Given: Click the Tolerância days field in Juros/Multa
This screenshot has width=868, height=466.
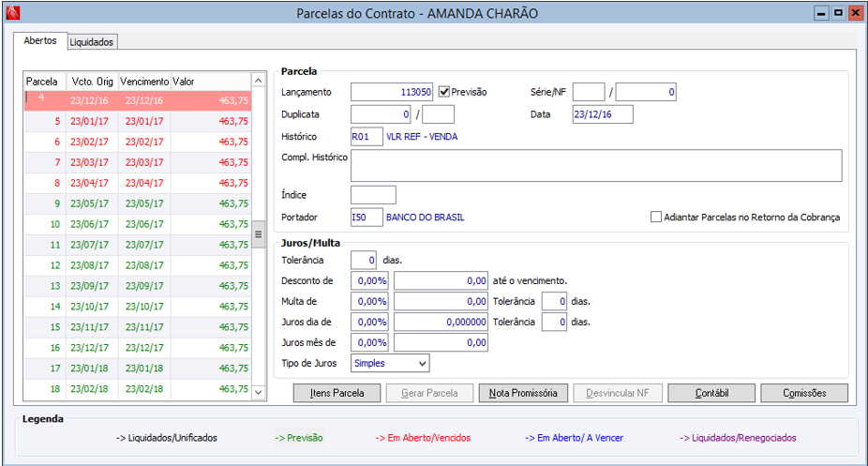Looking at the screenshot, I should tap(364, 260).
